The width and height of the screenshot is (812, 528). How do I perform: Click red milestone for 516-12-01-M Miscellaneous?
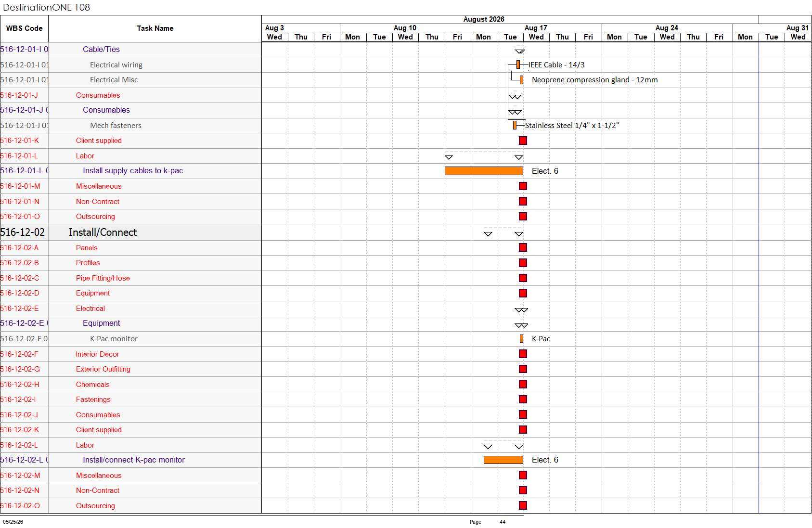(523, 186)
